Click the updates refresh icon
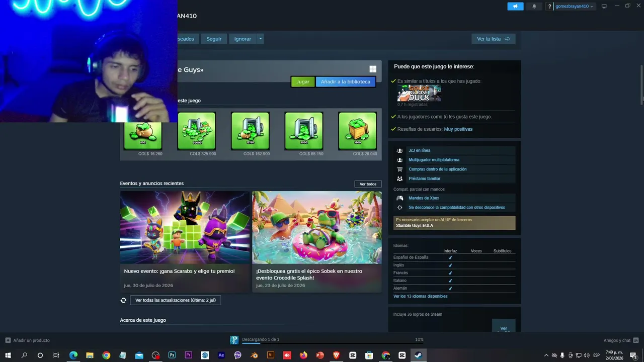 tap(123, 300)
